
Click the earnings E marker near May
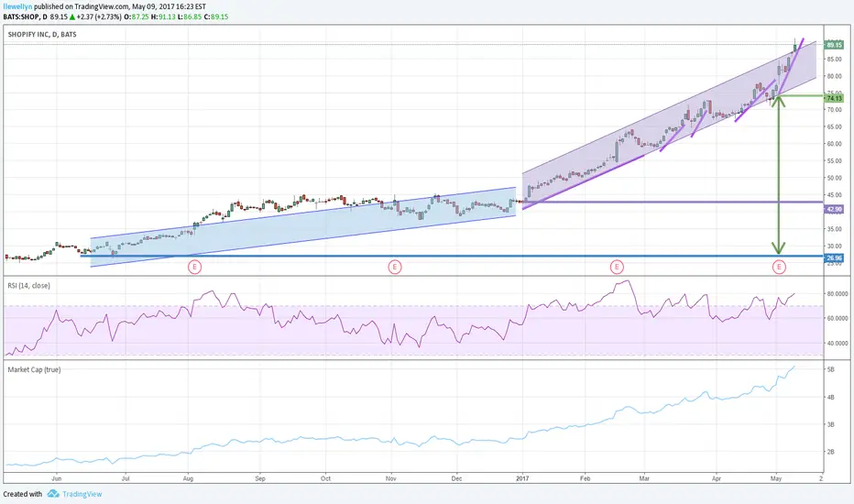tap(780, 267)
